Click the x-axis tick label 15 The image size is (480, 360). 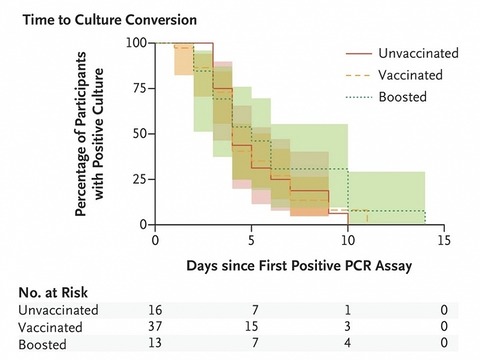[x=444, y=240]
